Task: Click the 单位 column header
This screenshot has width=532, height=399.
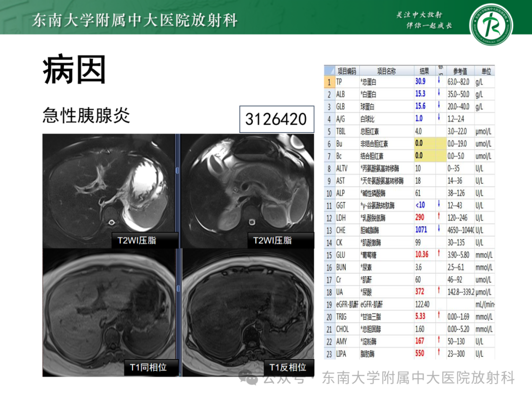Action: pyautogui.click(x=486, y=71)
